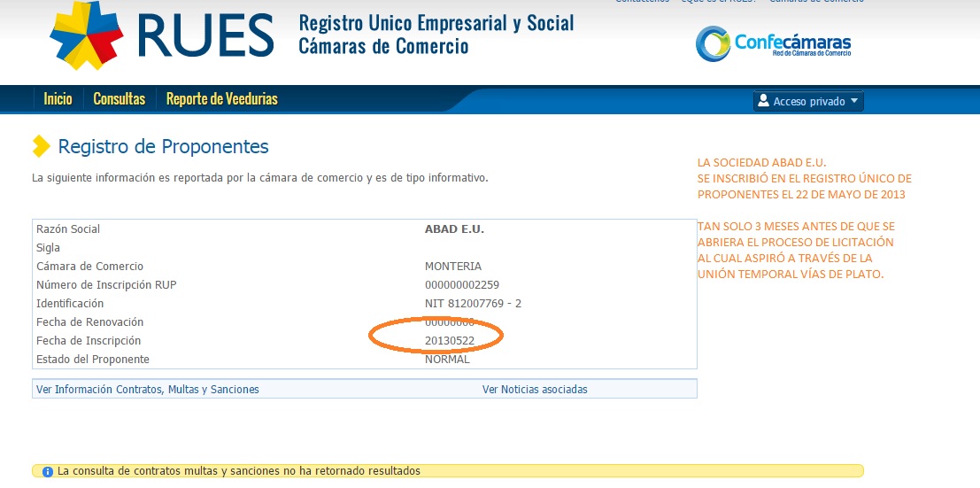The height and width of the screenshot is (488, 980).
Task: Open the Confecámaras logo link
Action: 773,43
